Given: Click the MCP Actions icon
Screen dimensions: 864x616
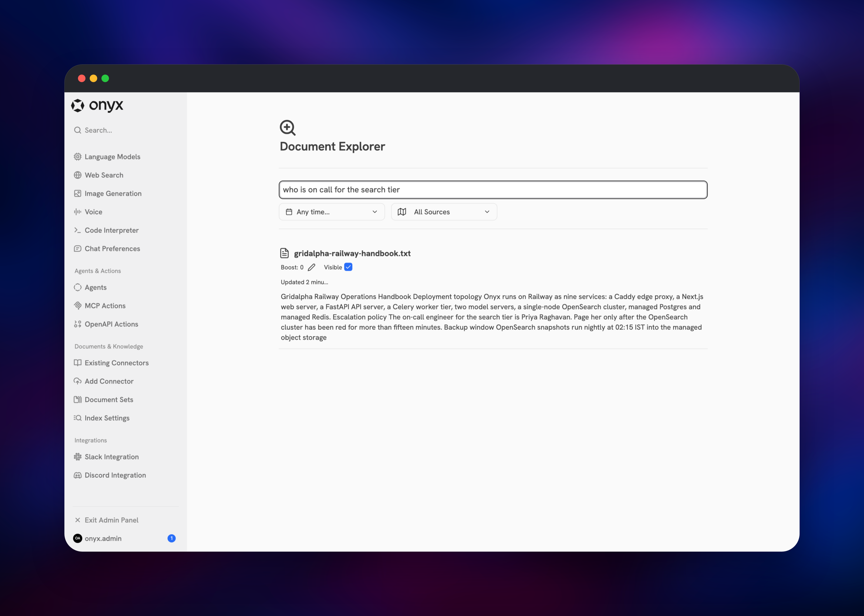Looking at the screenshot, I should tap(78, 306).
